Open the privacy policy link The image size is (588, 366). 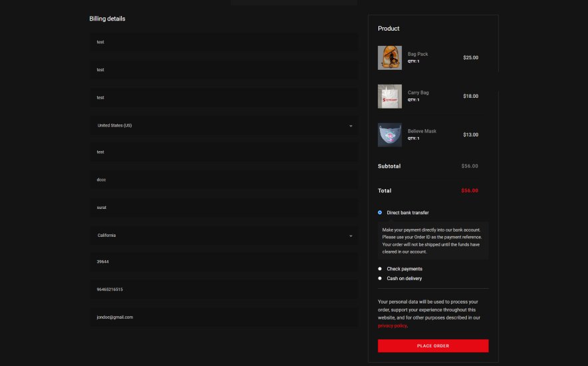point(392,326)
